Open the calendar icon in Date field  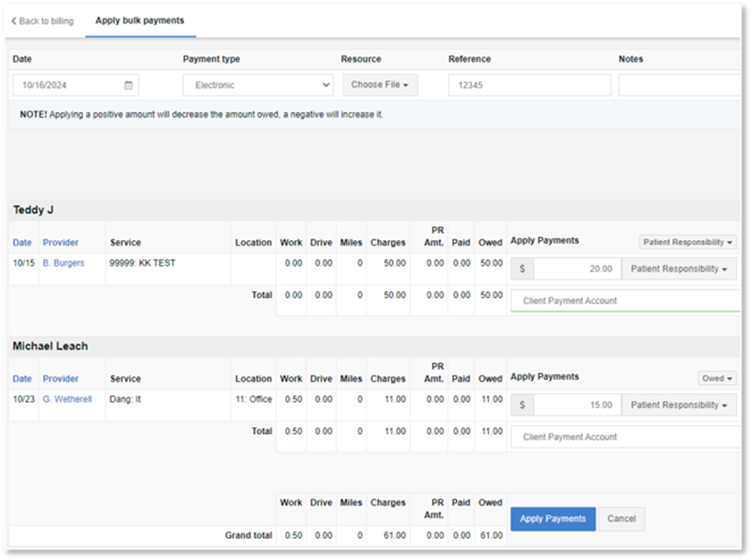click(x=128, y=86)
